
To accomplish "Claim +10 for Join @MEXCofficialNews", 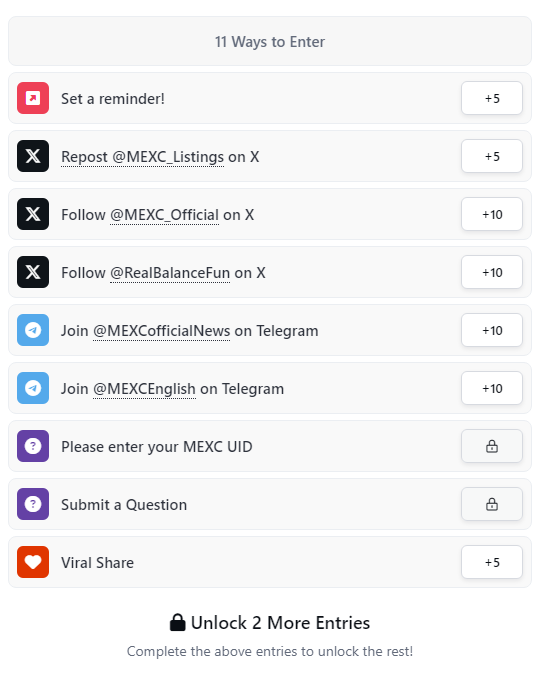I will click(492, 330).
